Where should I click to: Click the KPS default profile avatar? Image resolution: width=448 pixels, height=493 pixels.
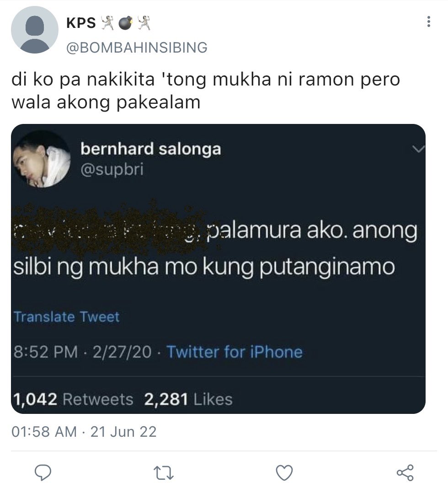(35, 30)
